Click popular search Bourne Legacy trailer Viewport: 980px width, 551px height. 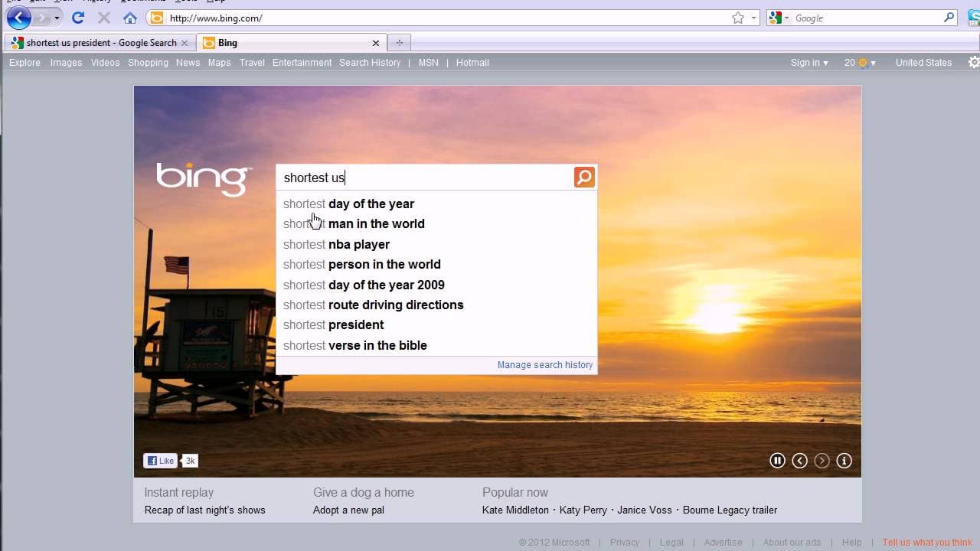tap(730, 510)
